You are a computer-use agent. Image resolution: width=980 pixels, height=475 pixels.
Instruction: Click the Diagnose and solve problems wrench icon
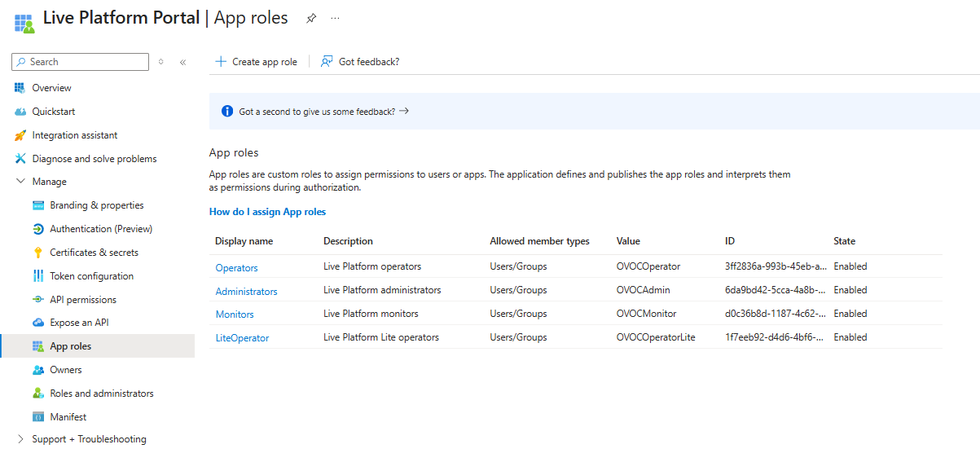(20, 159)
